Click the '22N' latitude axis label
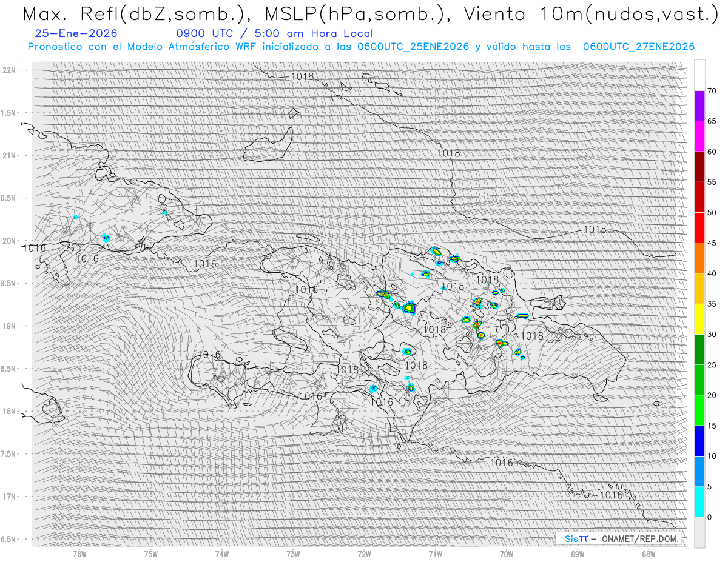This screenshot has width=728, height=562. click(x=9, y=70)
